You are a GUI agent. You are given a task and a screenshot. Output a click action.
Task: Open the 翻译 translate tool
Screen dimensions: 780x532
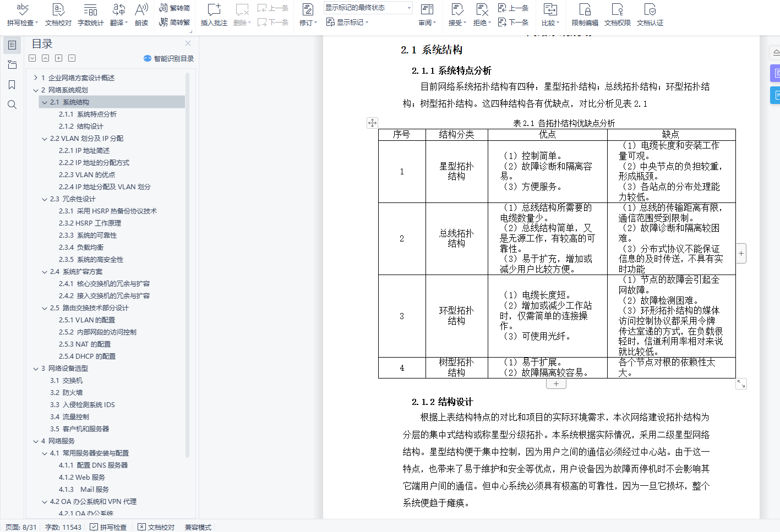point(118,15)
